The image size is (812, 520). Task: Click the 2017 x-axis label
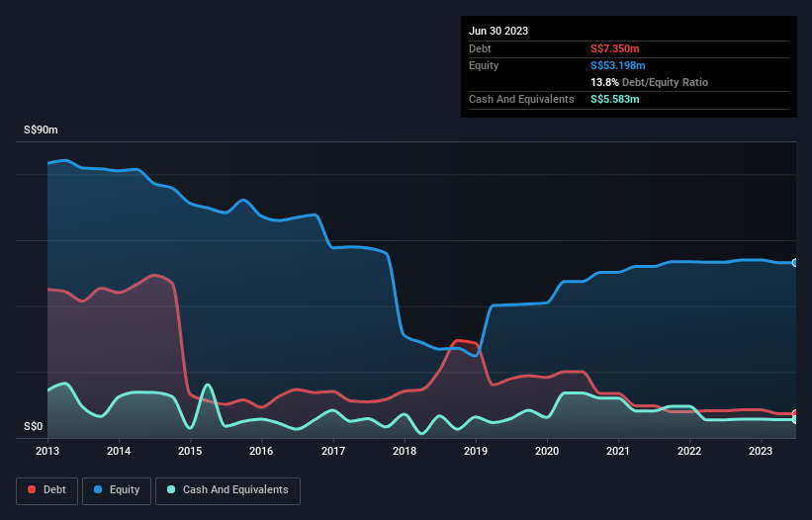pyautogui.click(x=333, y=451)
